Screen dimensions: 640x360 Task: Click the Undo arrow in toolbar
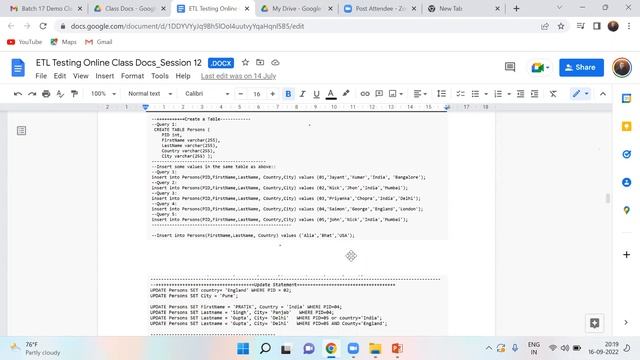coord(18,94)
